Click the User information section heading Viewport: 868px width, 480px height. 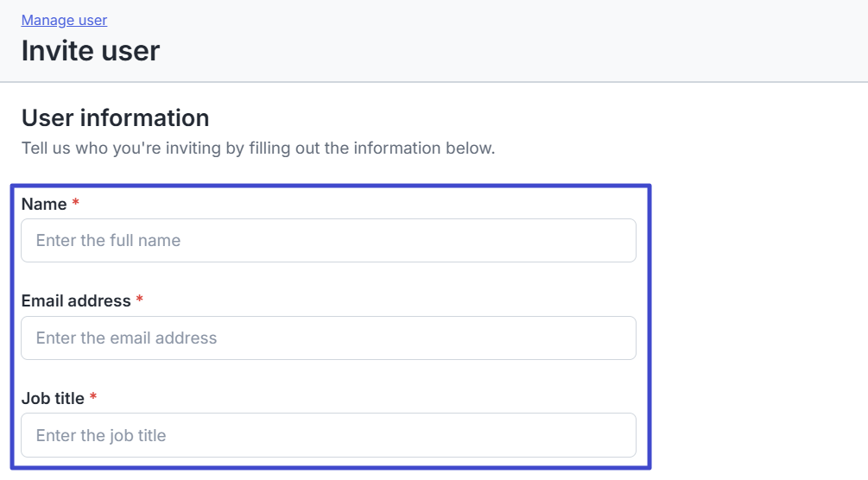[x=115, y=117]
